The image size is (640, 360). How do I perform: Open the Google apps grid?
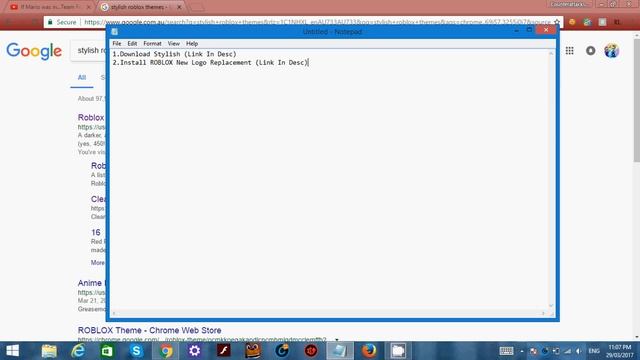569,51
